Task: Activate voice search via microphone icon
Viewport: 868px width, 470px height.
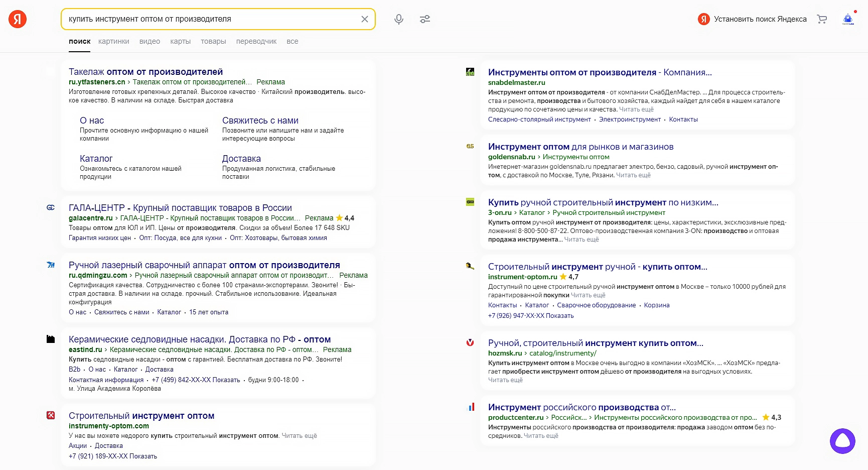Action: click(398, 19)
